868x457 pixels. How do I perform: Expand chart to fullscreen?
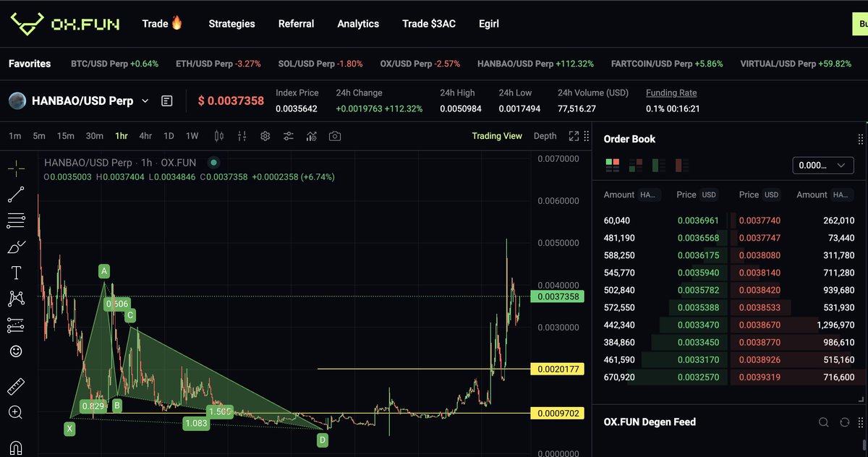point(574,136)
